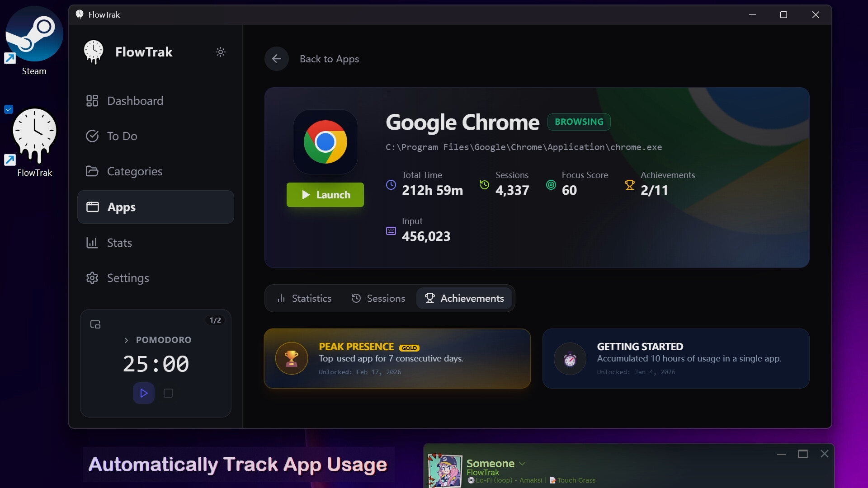Switch to the Sessions tab
Screen dimensions: 868x488
pyautogui.click(x=378, y=298)
